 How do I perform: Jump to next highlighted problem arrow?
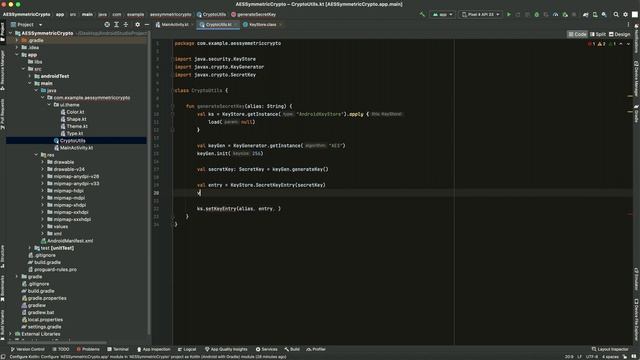tap(628, 44)
